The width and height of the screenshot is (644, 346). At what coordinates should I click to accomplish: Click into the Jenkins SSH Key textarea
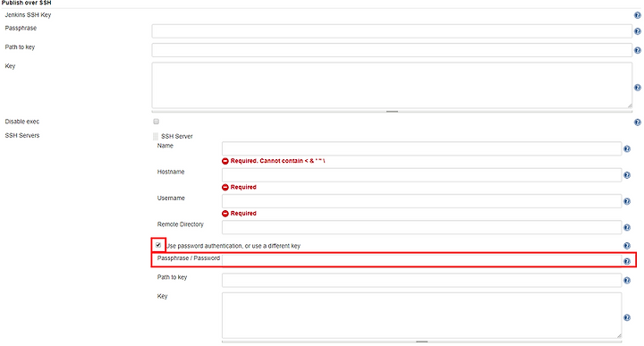tap(392, 85)
